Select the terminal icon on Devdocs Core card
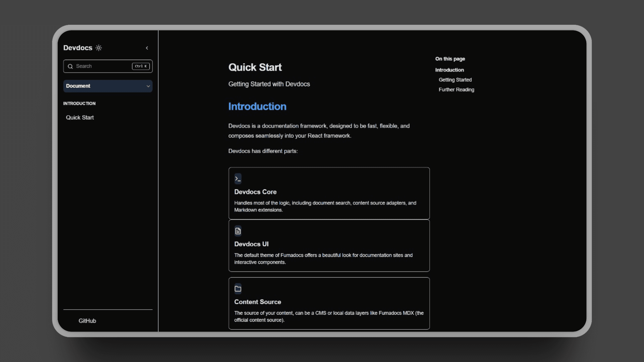 click(238, 179)
